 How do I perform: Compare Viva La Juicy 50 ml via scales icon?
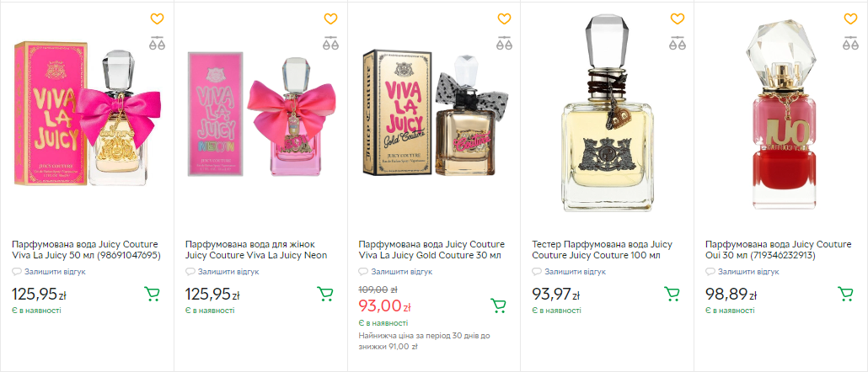158,45
